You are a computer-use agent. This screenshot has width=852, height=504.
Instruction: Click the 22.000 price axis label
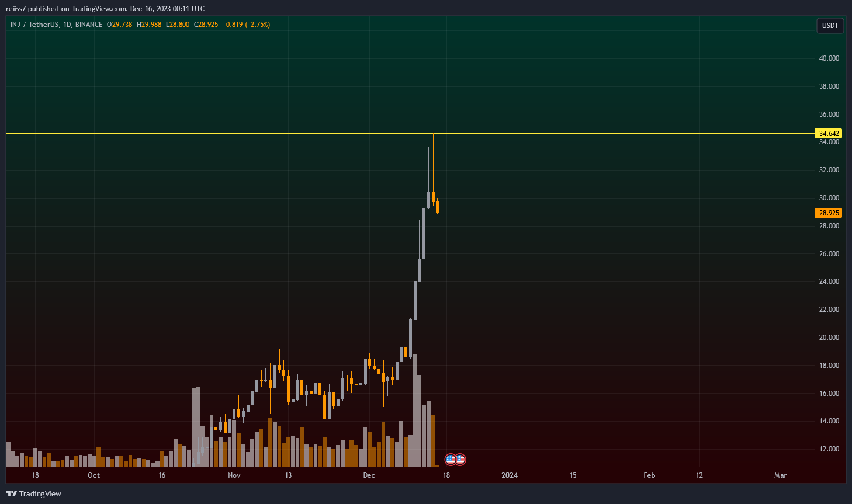(x=829, y=310)
